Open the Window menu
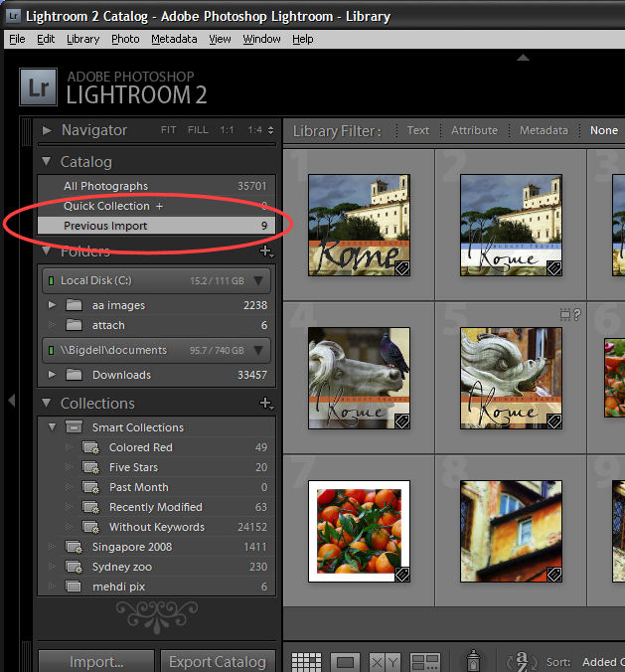 click(x=261, y=39)
